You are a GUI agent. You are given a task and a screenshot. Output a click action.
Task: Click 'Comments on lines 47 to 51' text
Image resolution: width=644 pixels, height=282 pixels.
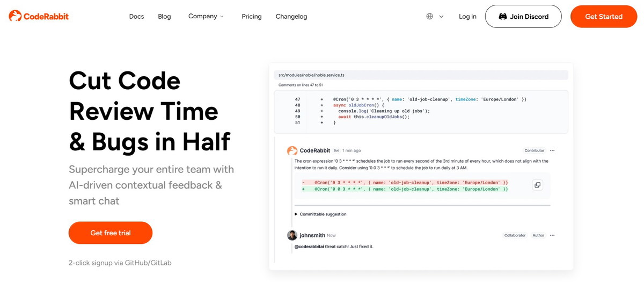301,85
